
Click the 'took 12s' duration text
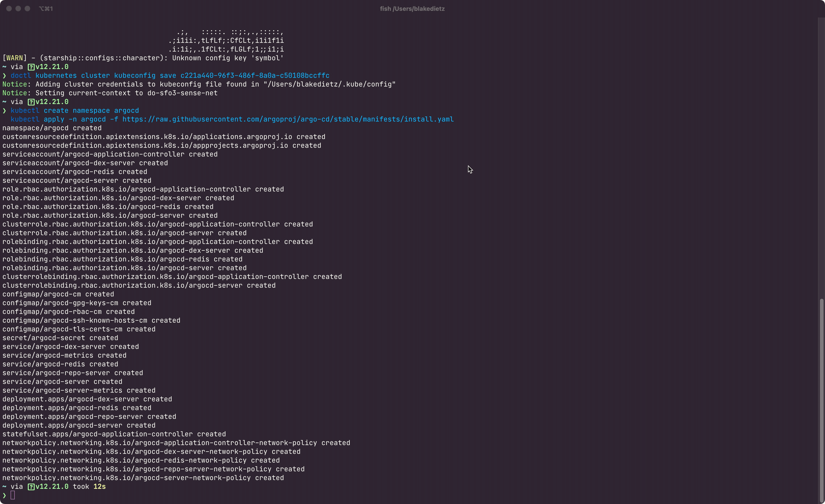pos(89,487)
